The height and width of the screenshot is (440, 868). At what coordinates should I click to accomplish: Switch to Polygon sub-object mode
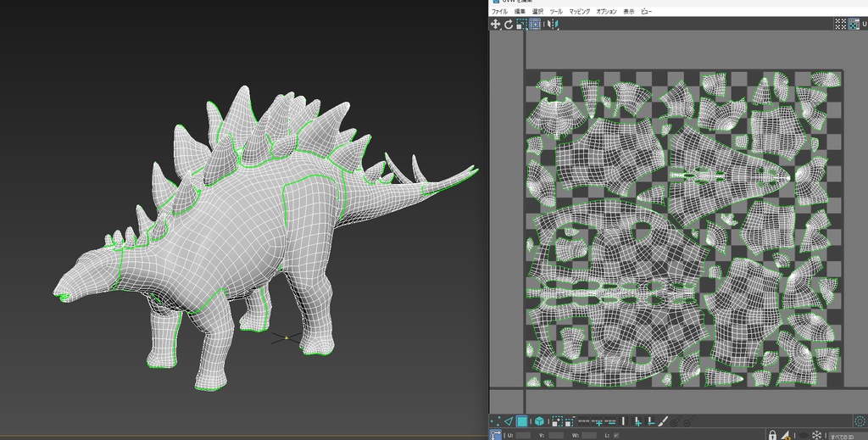point(522,421)
